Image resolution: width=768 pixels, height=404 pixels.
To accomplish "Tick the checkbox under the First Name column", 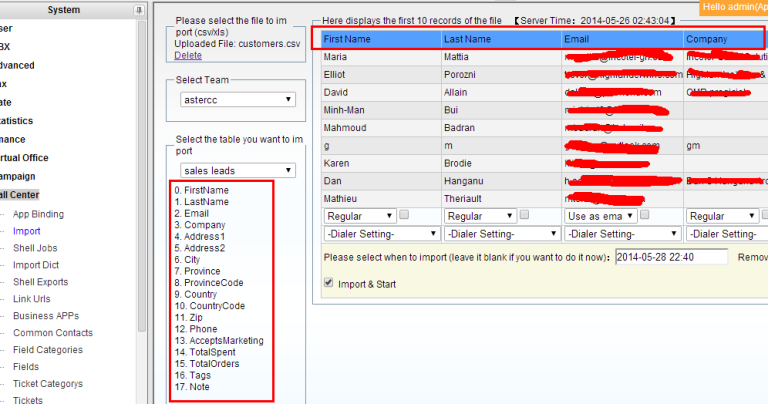I will pos(404,215).
